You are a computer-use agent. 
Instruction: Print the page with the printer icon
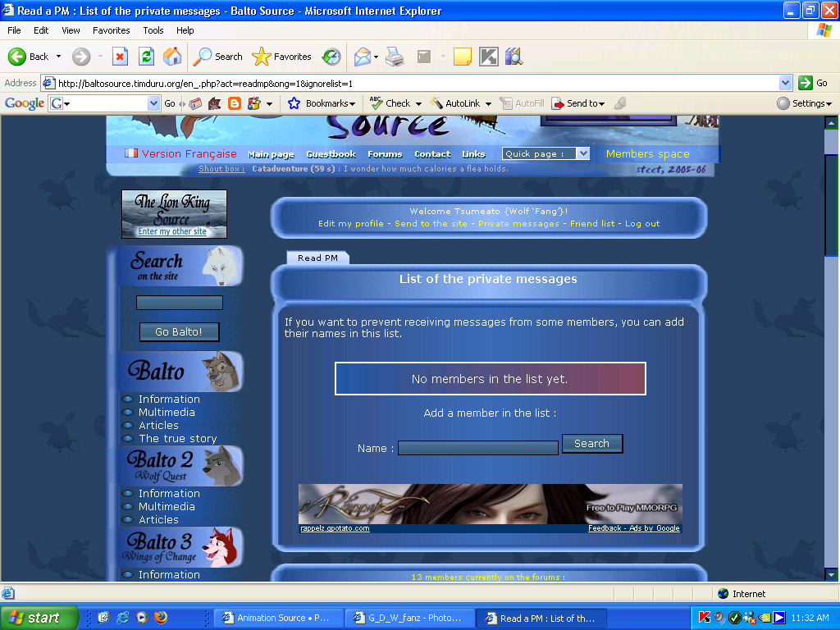tap(395, 57)
